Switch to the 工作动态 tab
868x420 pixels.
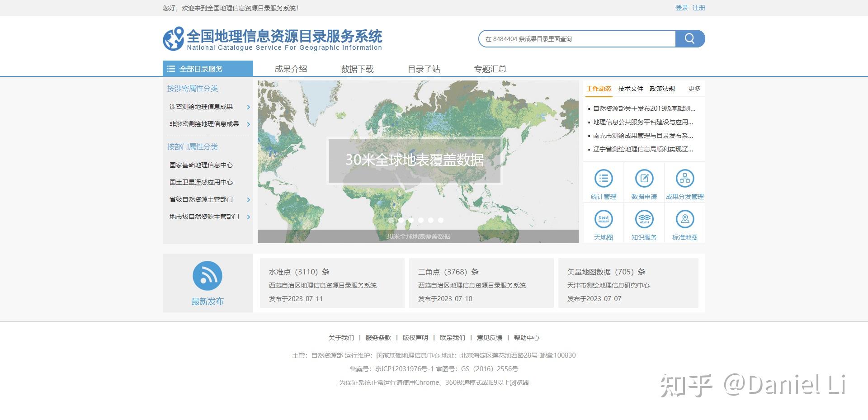click(x=599, y=89)
